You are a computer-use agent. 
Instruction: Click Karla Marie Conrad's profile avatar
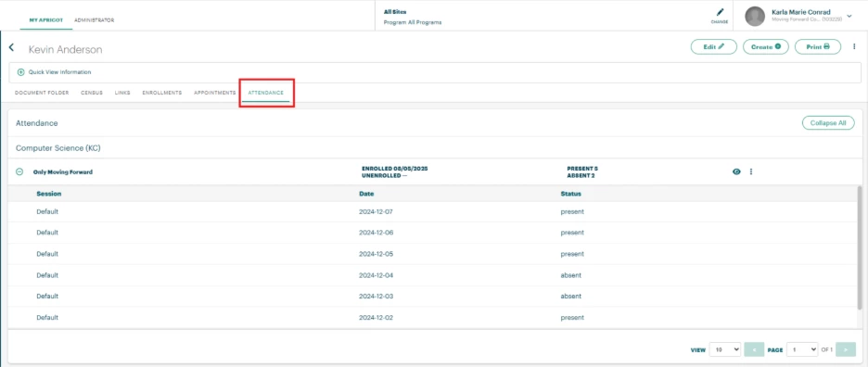(755, 16)
